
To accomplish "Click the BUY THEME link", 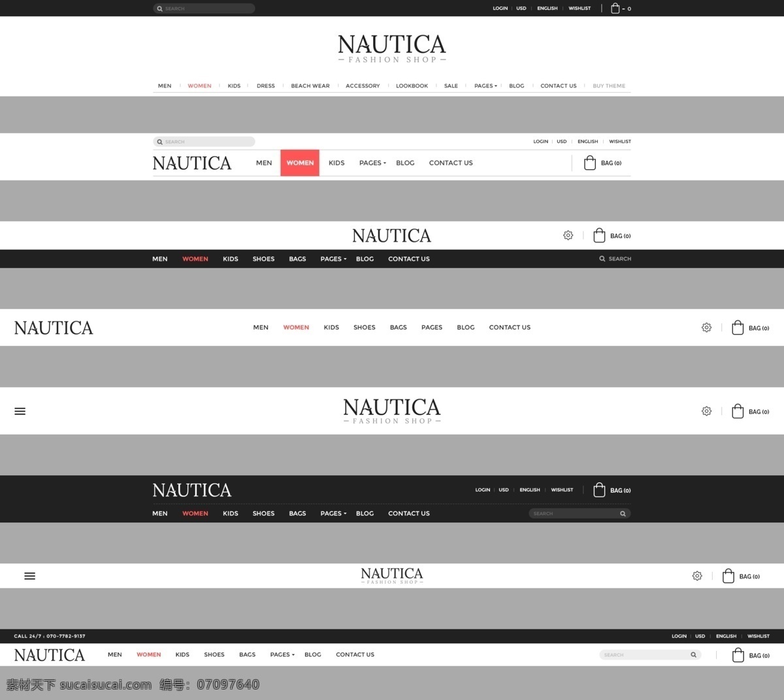I will (609, 86).
